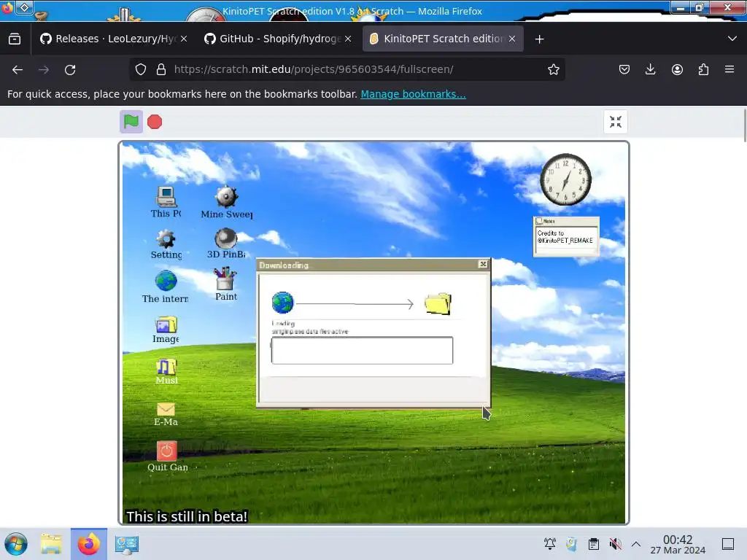The image size is (747, 560).
Task: Save page to Pocket
Action: pos(624,69)
